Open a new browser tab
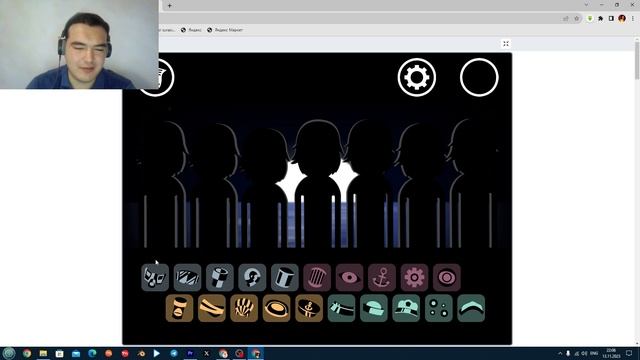This screenshot has height=360, width=640. 169,5
